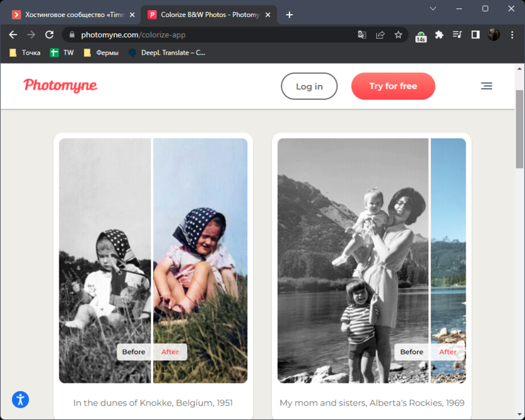This screenshot has height=420, width=525.
Task: Click After label on Alberta's Rockies photo
Action: [x=448, y=352]
